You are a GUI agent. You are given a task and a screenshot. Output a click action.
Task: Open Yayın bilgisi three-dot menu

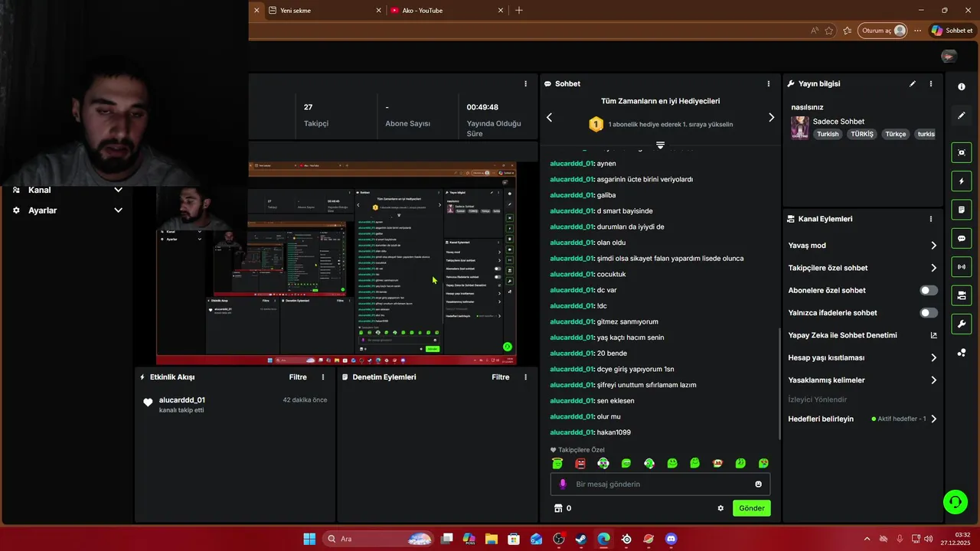point(931,83)
